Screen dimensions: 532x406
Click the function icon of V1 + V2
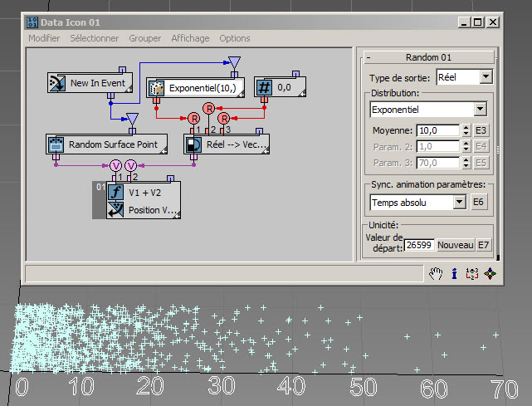point(115,193)
